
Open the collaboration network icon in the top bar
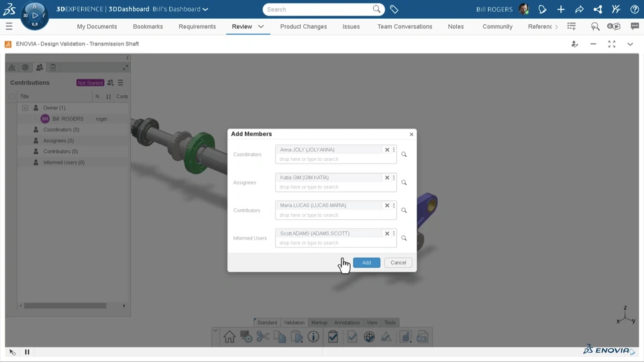pyautogui.click(x=598, y=9)
